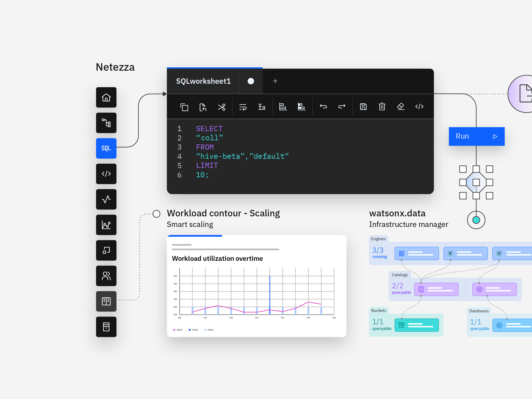532x399 pixels.
Task: Click the Databases card with N icon
Action: (x=512, y=325)
